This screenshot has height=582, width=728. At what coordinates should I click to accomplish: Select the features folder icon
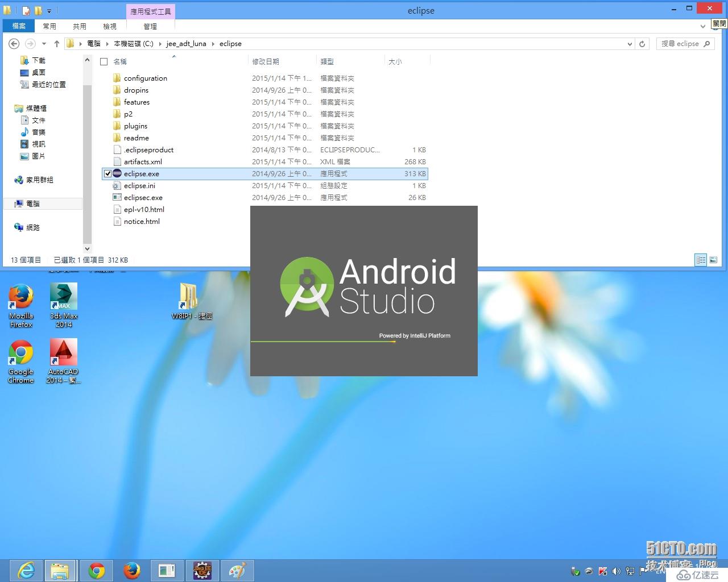(117, 102)
